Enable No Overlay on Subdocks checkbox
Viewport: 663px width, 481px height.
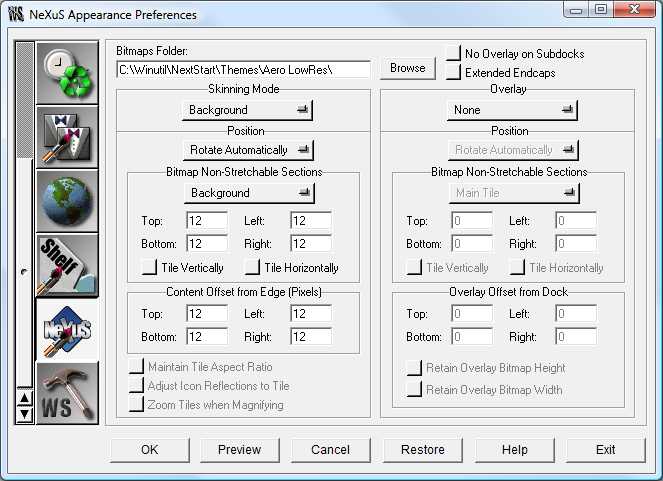tap(454, 54)
